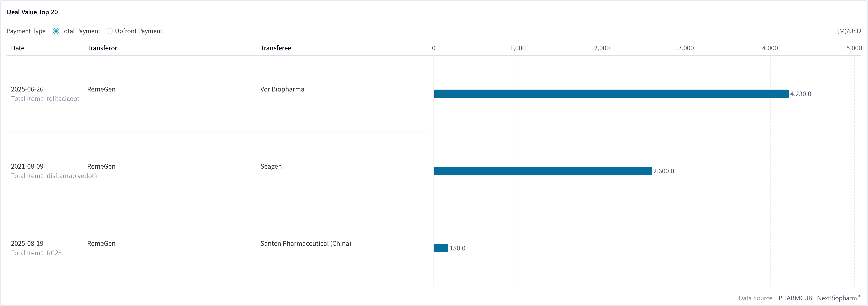Click RemeGen in the 2025-08-19 row

point(101,244)
